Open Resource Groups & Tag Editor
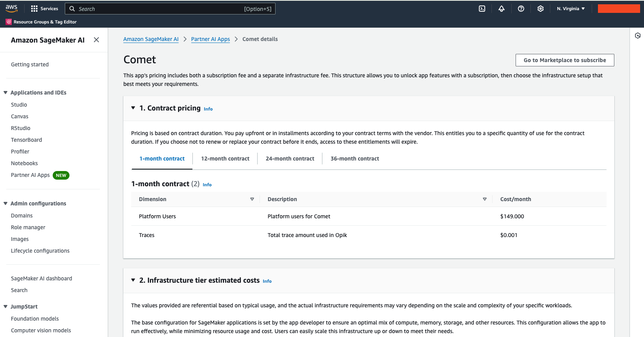 (x=45, y=22)
